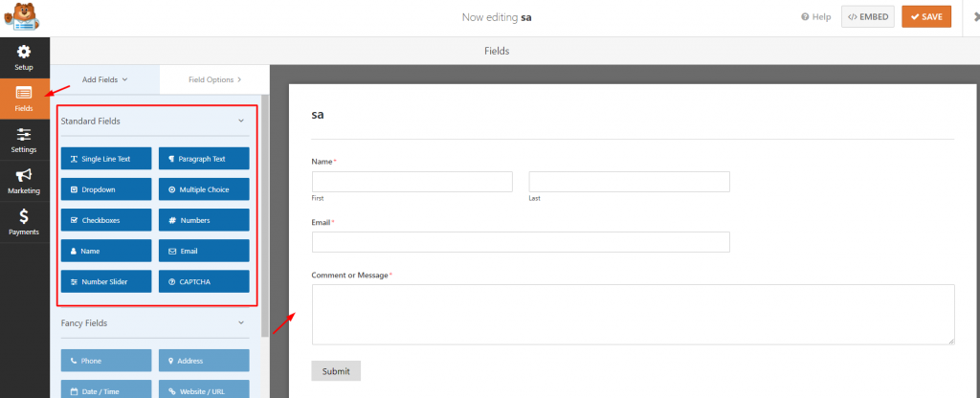Image resolution: width=980 pixels, height=398 pixels.
Task: Open the Setup gear panel
Action: pyautogui.click(x=24, y=57)
